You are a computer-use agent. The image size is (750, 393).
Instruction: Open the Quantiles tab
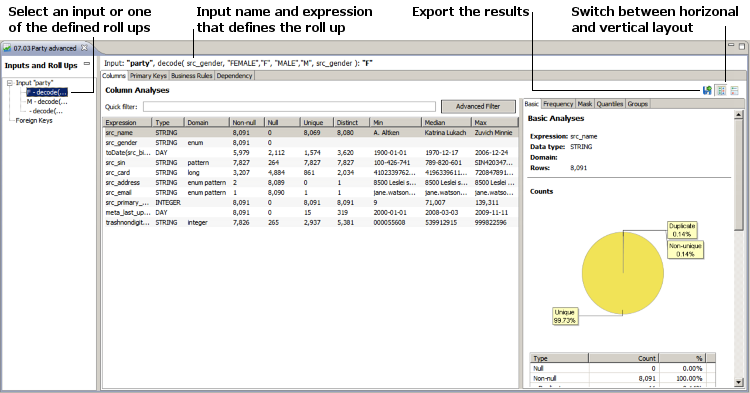[610, 104]
